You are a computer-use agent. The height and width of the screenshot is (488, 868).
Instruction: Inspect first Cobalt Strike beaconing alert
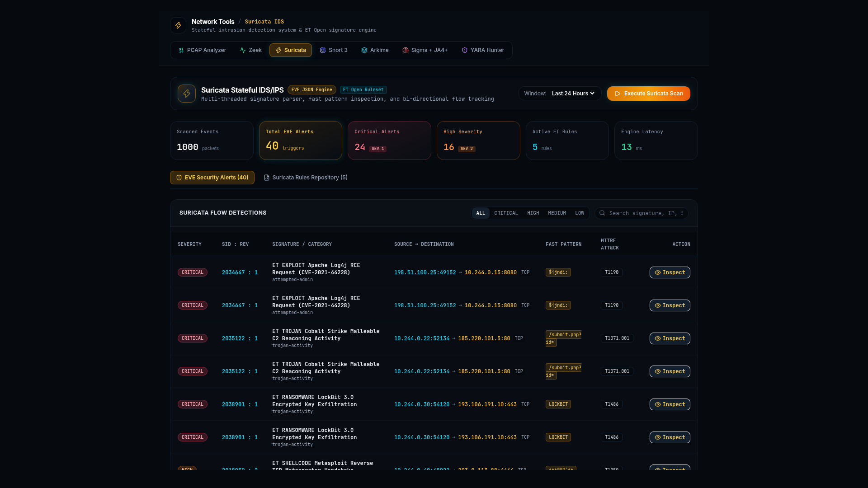point(670,338)
